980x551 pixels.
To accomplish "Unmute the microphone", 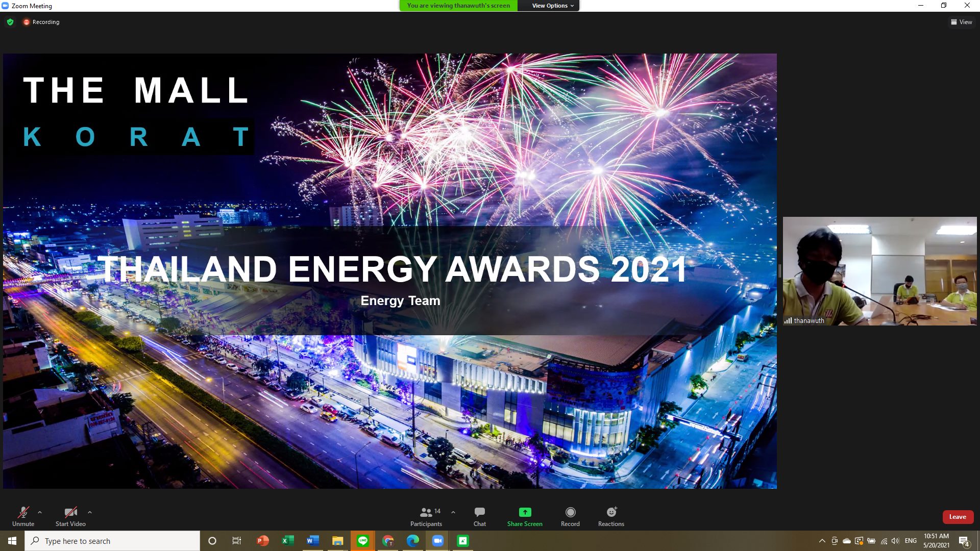I will (x=23, y=516).
